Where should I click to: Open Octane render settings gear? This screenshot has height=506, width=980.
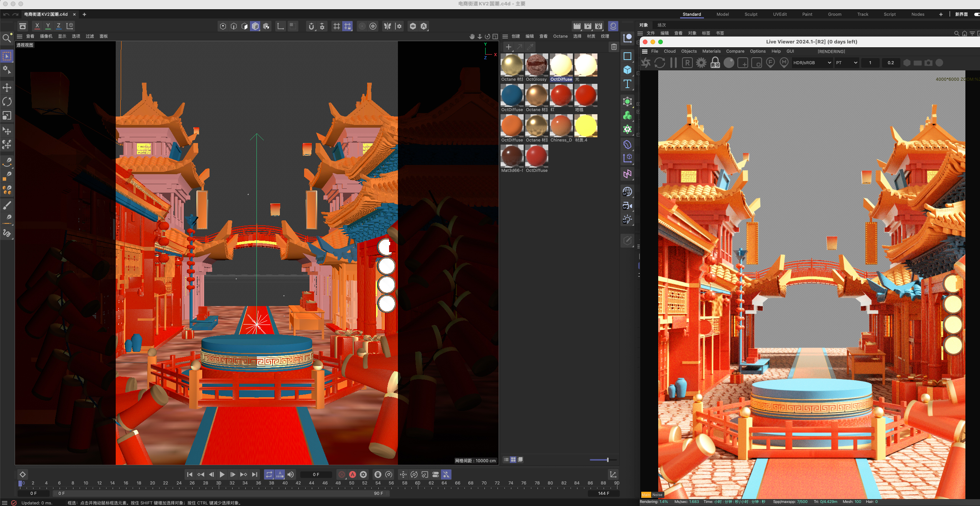[x=701, y=63]
